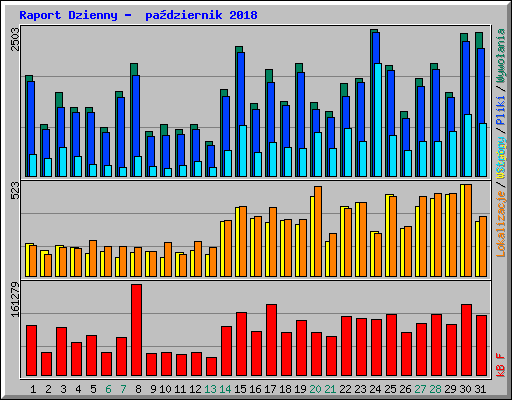Click the 'Lokalizacje' legend label
This screenshot has width=512, height=400.
501,224
